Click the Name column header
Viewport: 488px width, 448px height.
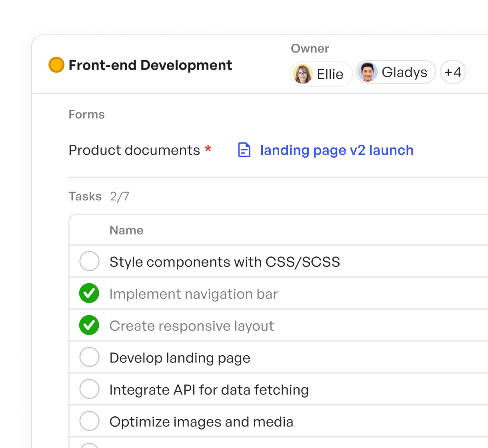coord(127,230)
